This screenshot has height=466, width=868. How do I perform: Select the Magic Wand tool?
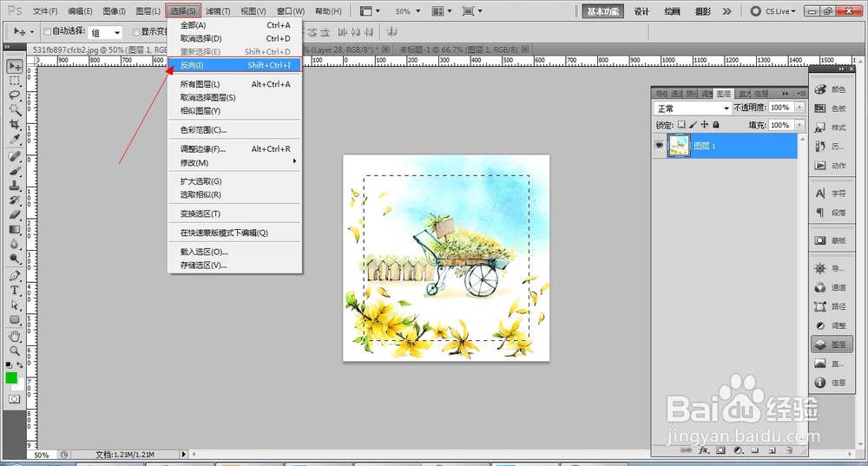(15, 109)
